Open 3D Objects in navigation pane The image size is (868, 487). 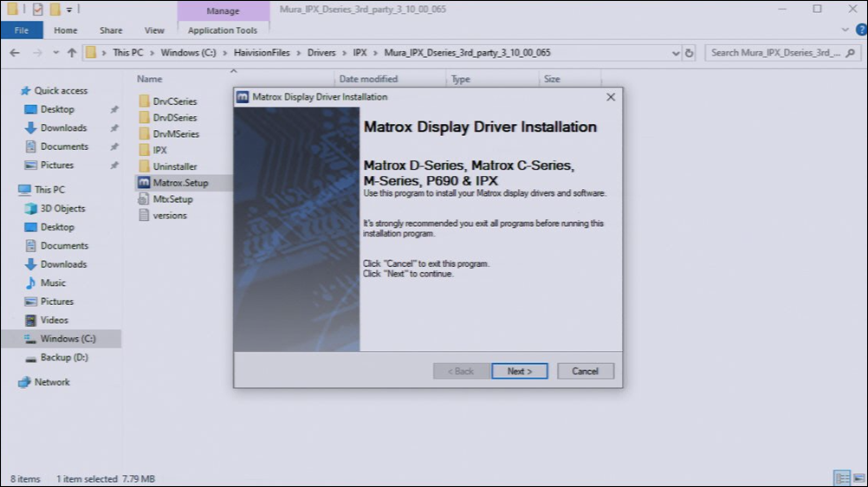click(62, 208)
